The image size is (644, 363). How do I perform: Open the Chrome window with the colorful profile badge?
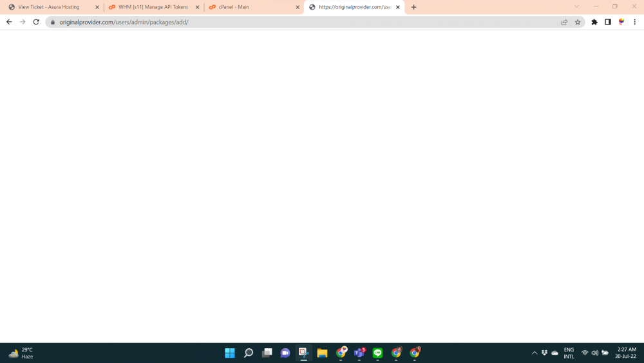(x=341, y=353)
